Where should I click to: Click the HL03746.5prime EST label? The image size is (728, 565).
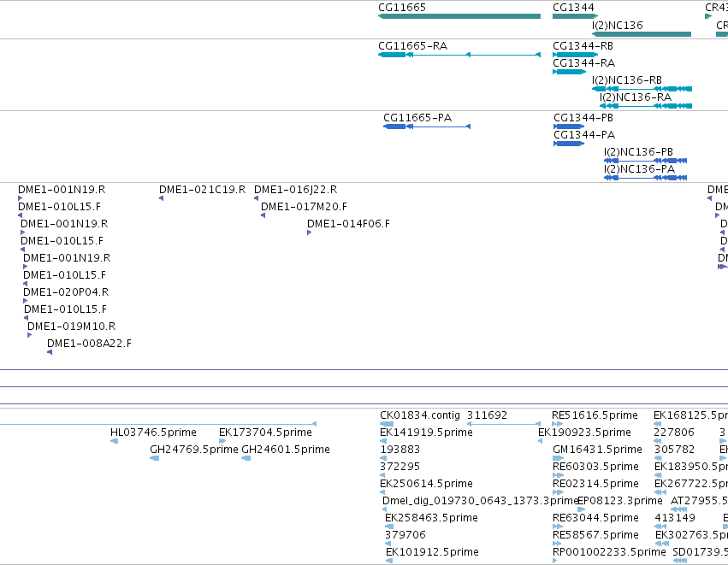(153, 433)
